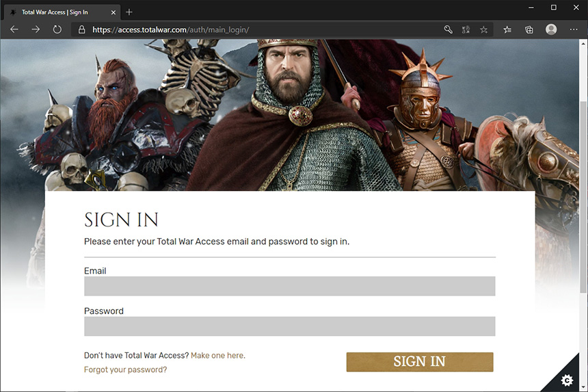Maximize the browser window
The width and height of the screenshot is (588, 392).
pyautogui.click(x=554, y=8)
